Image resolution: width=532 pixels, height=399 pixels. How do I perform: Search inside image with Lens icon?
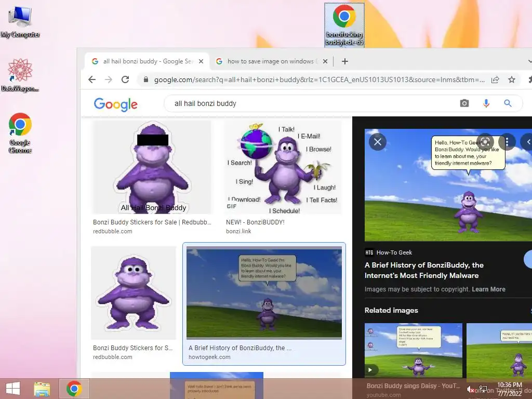[485, 142]
